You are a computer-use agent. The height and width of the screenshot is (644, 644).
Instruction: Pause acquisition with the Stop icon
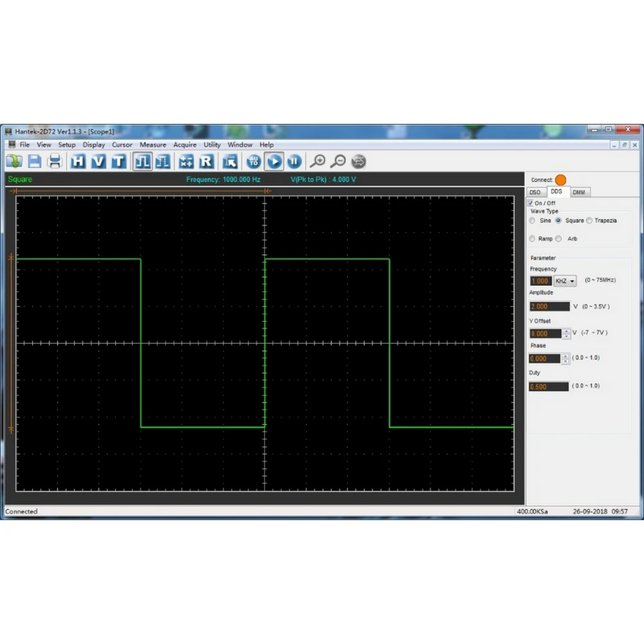pyautogui.click(x=294, y=162)
